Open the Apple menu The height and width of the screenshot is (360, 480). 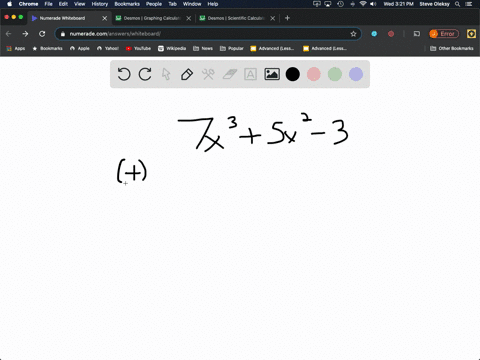click(x=9, y=4)
